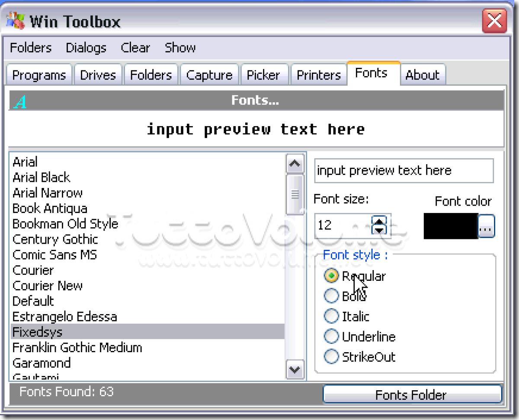Switch to the Drives tab
The image size is (519, 420).
coord(98,75)
